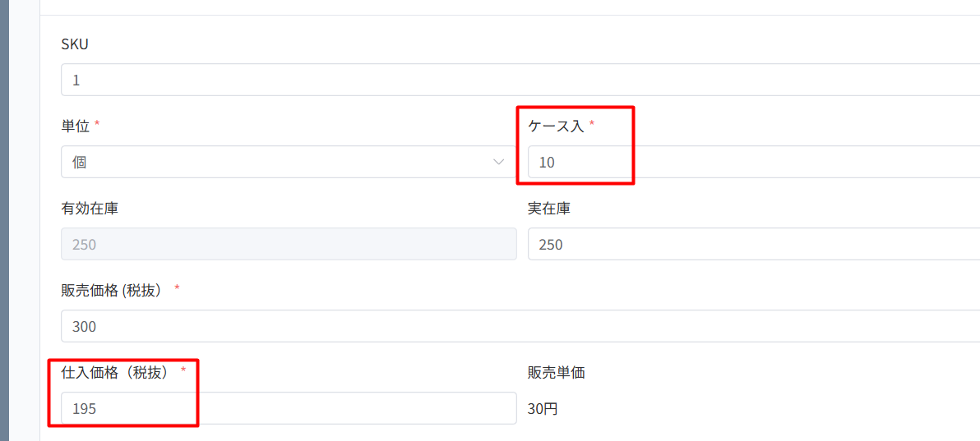Click the SKU label text
Viewport: 980px width, 441px height.
tap(75, 44)
